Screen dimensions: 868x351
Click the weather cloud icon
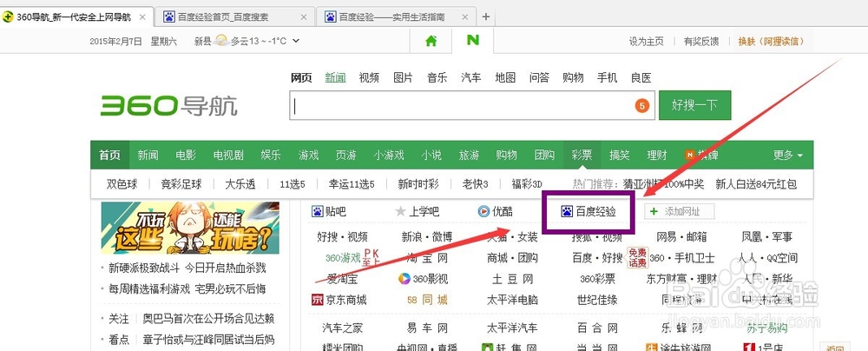[221, 41]
